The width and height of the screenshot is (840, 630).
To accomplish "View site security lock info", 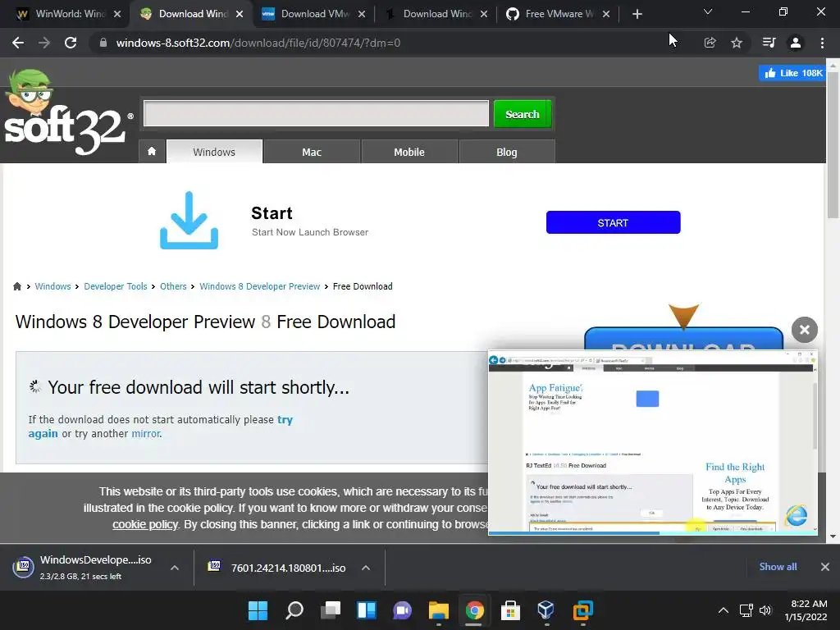I will 103,43.
